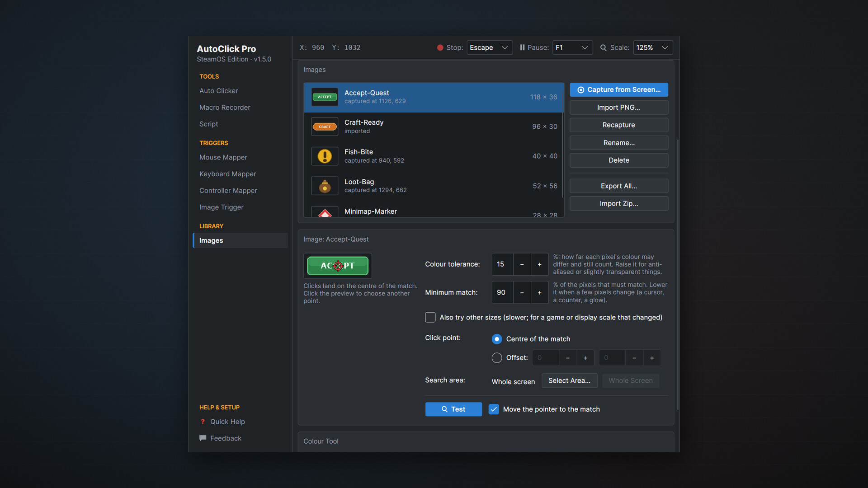Click Select Area button

(570, 381)
